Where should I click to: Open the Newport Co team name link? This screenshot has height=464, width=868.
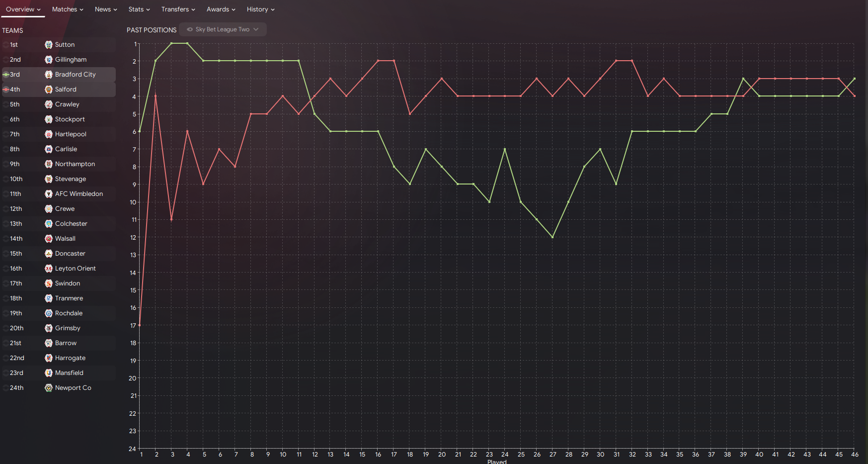tap(73, 388)
